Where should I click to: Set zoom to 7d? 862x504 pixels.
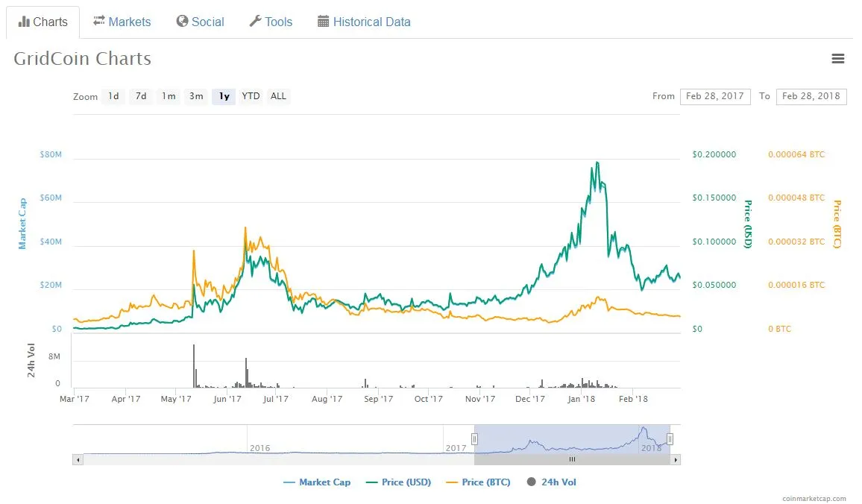pos(141,96)
